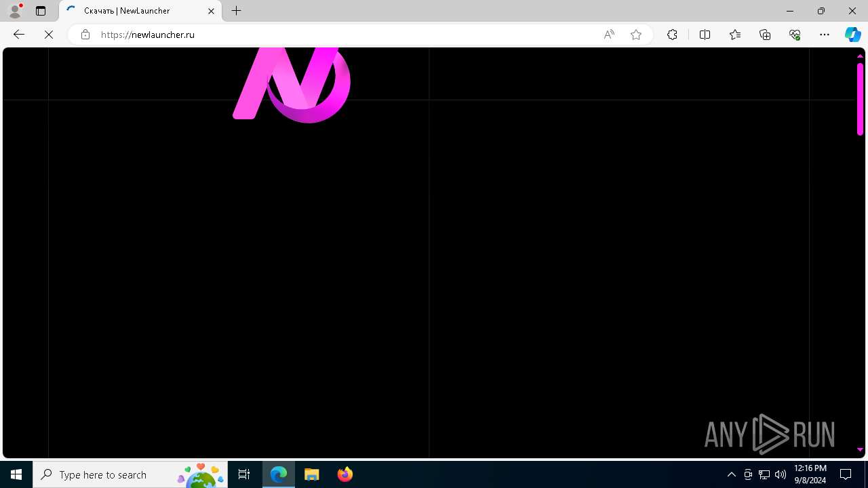View site information lock icon
The height and width of the screenshot is (488, 868).
(85, 35)
